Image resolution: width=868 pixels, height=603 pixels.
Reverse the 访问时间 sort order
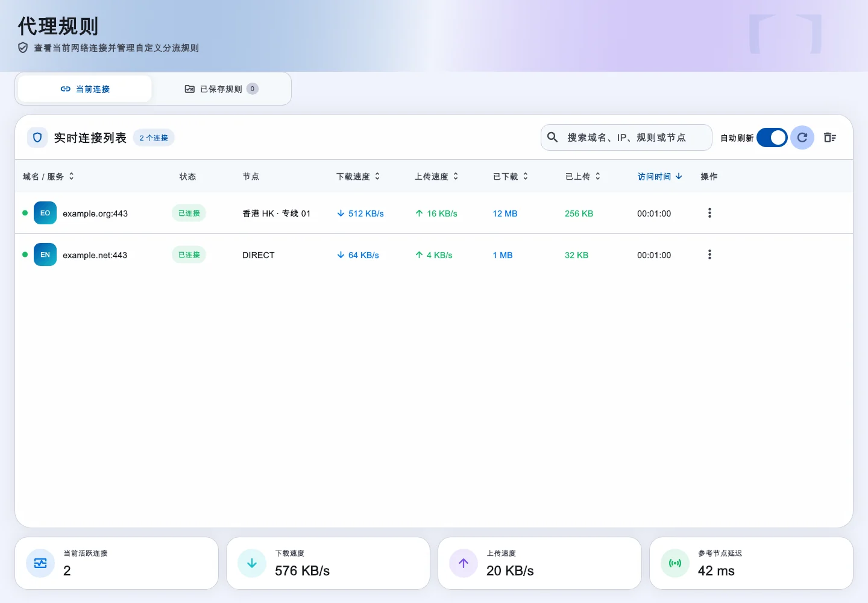pos(660,176)
